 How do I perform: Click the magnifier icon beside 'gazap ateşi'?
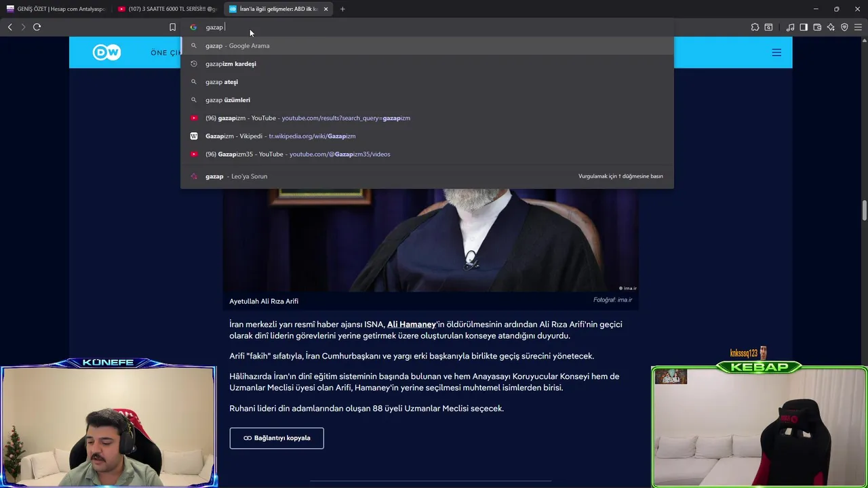[193, 82]
